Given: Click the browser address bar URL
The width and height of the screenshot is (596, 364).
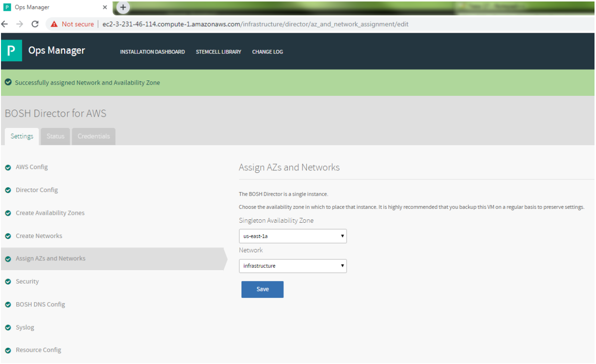Looking at the screenshot, I should [x=255, y=24].
